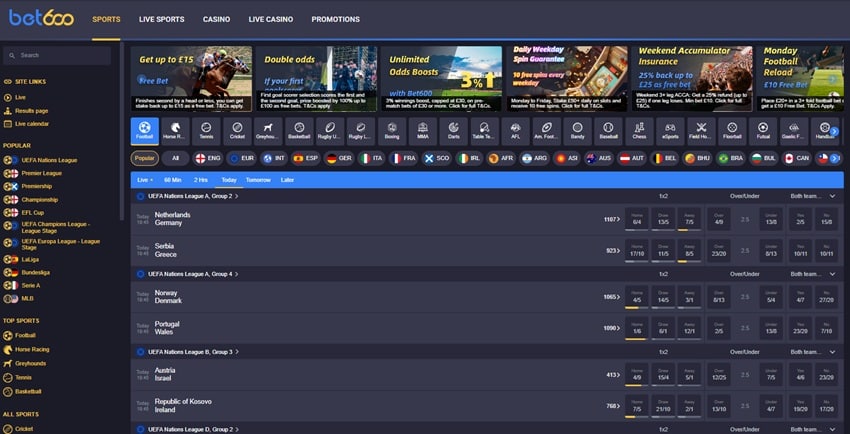Open the Basketball tile in sports row

[299, 131]
